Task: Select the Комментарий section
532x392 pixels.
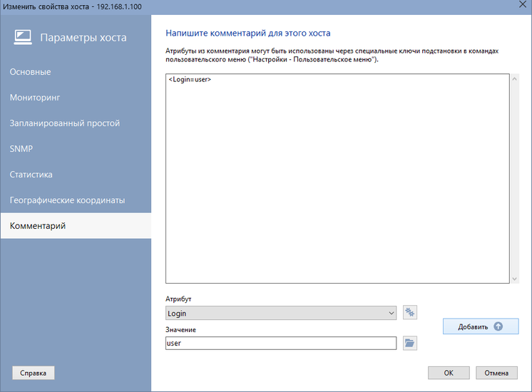Action: click(76, 226)
